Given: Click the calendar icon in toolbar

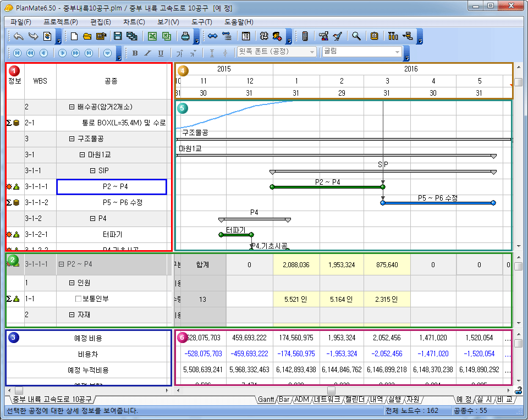Looking at the screenshot, I should 246,36.
